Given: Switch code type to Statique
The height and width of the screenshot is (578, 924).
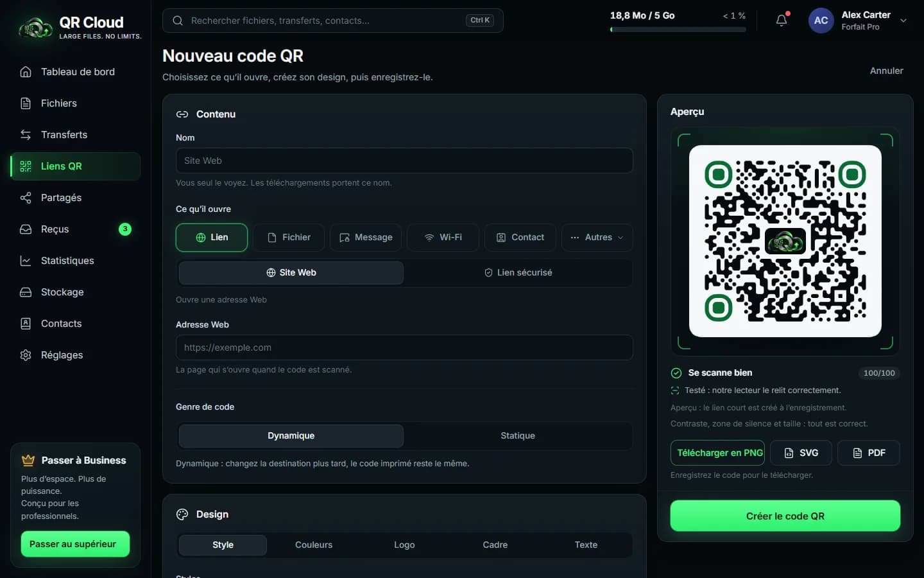Looking at the screenshot, I should [518, 435].
